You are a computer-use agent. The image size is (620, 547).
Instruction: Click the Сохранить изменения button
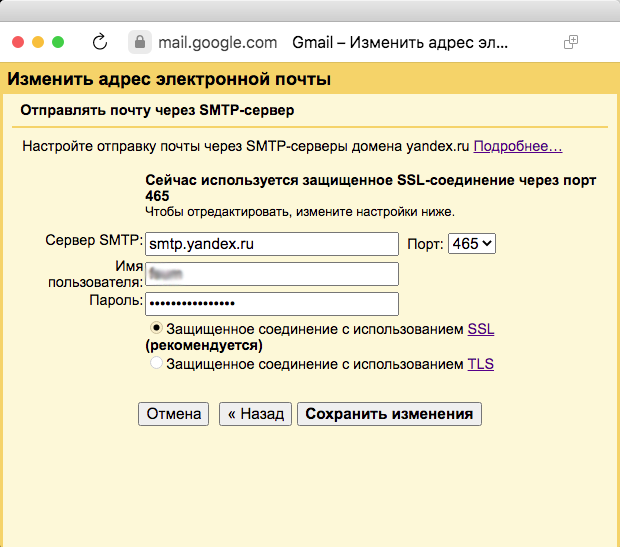pos(389,414)
